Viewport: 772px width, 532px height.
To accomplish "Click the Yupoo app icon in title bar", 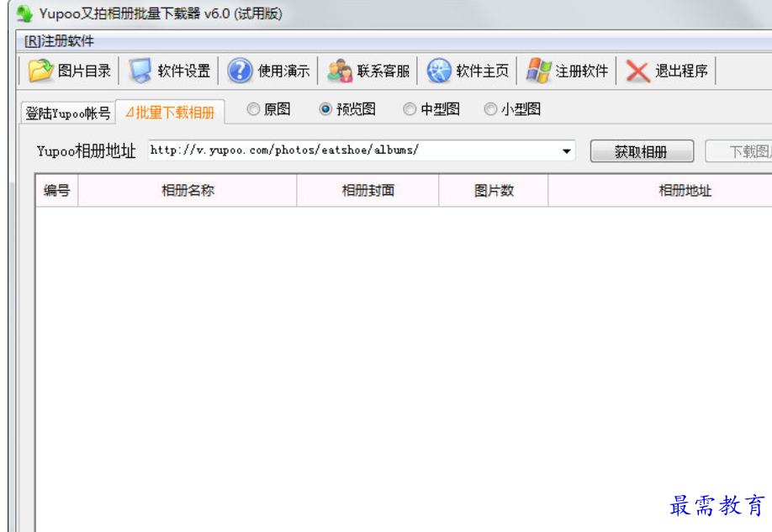I will 24,13.
